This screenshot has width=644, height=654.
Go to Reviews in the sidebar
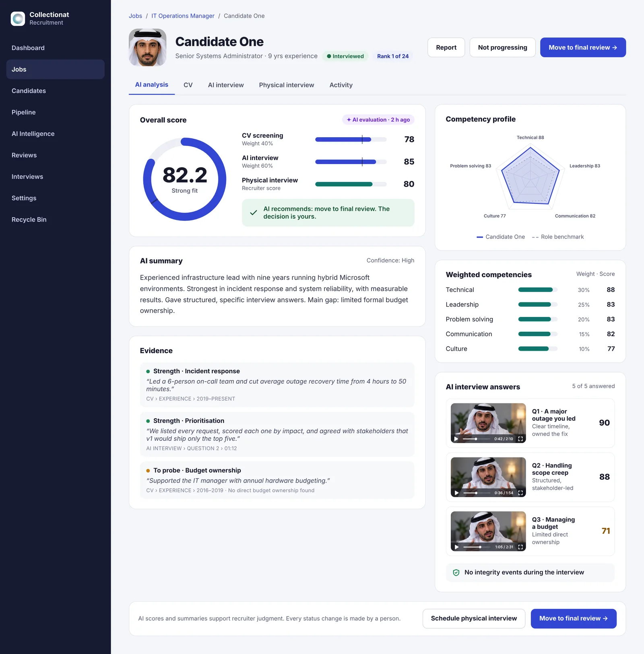tap(56, 155)
